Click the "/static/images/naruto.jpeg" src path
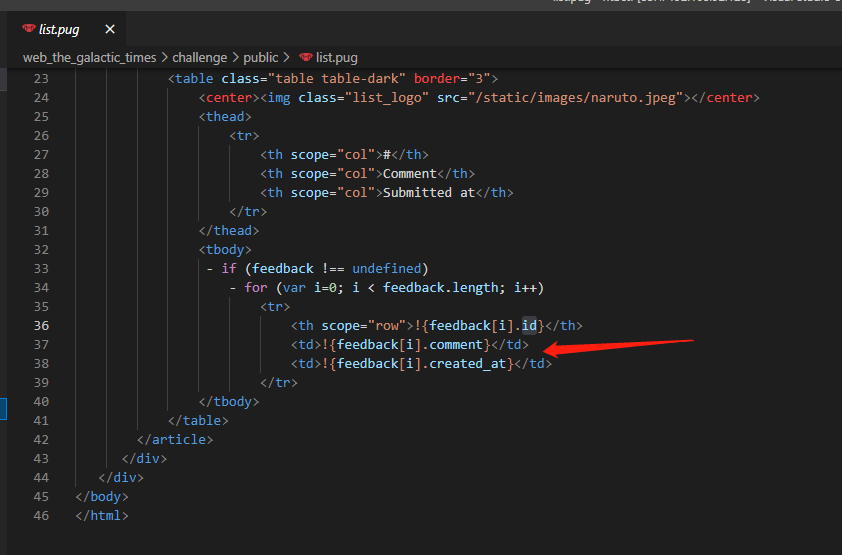This screenshot has height=555, width=842. point(579,98)
